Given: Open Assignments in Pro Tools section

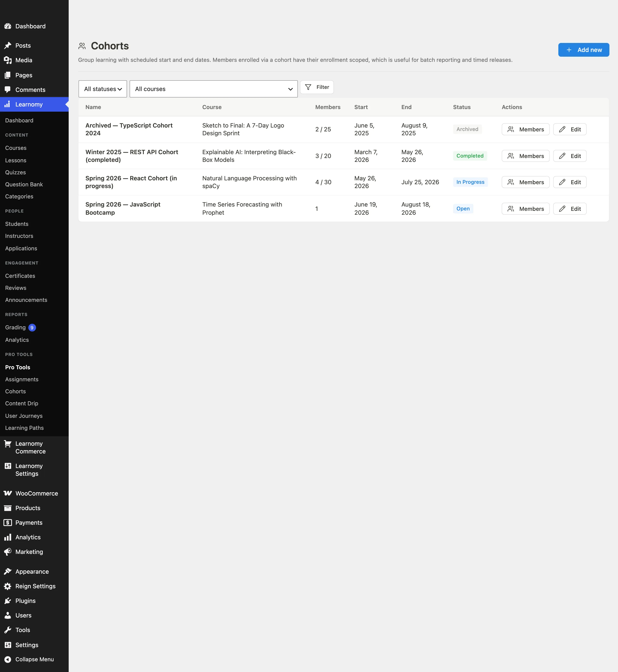Looking at the screenshot, I should [x=22, y=379].
